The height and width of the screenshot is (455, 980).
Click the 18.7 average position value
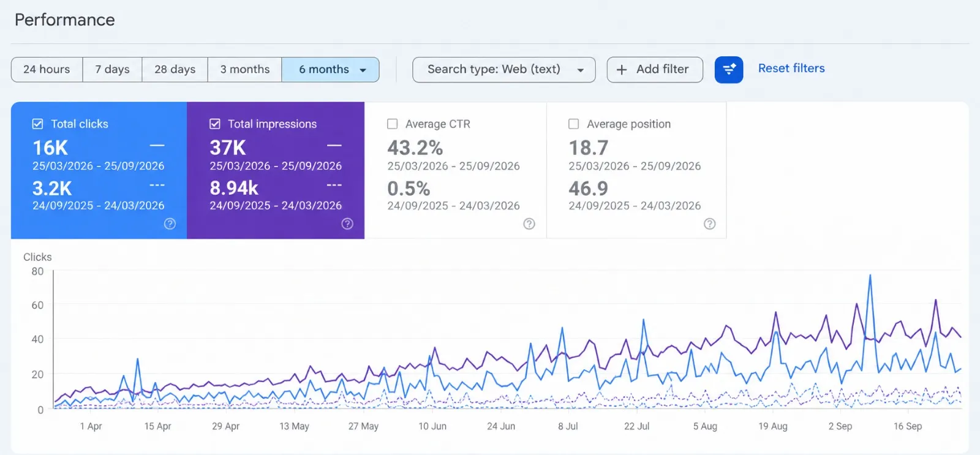point(589,148)
